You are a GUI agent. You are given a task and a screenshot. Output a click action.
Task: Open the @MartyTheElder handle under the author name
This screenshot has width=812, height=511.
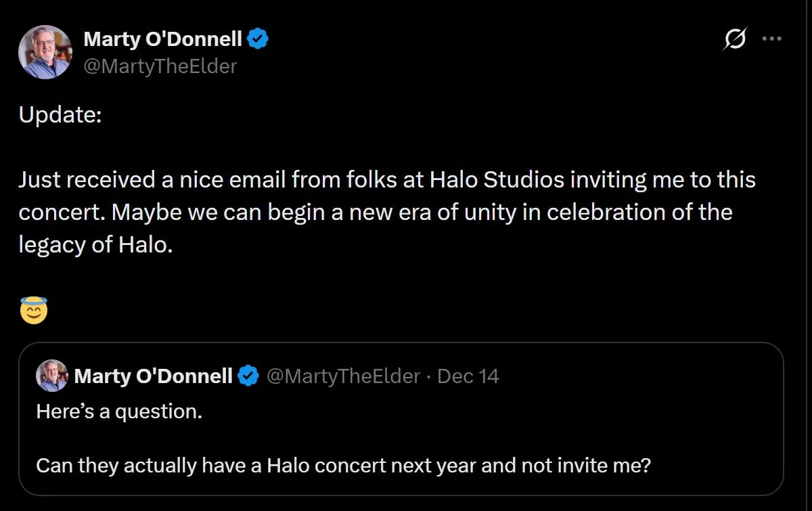click(x=160, y=66)
